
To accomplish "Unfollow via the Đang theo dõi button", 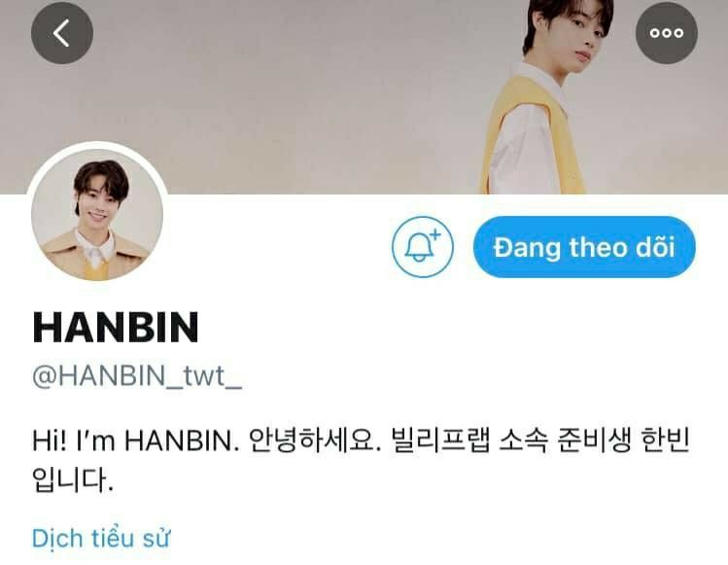I will coord(584,247).
